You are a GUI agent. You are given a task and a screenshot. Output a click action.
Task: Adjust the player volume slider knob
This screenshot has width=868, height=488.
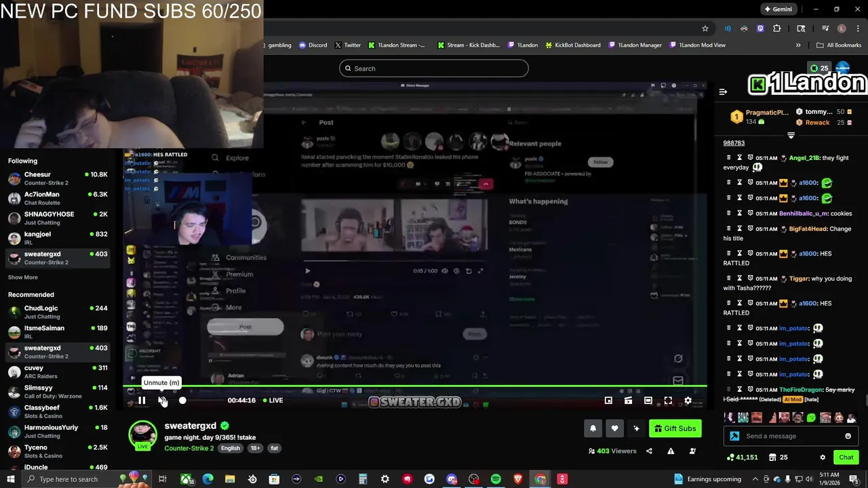click(x=182, y=401)
